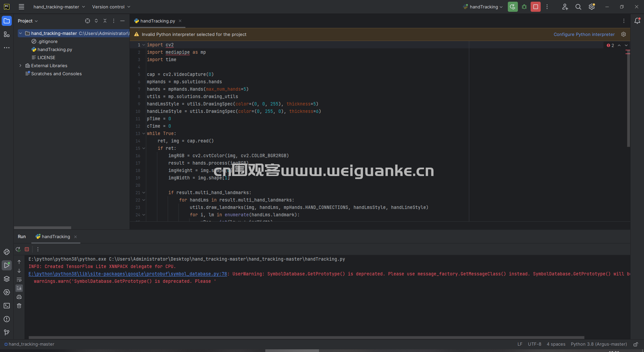Open Search Everywhere magnifier
The width and height of the screenshot is (644, 352).
tap(578, 7)
